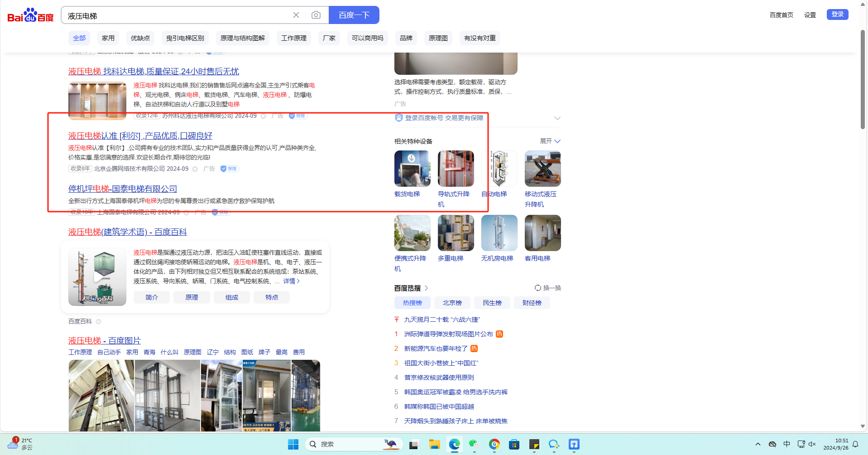The image size is (868, 455).
Task: Open 便携式升降机 thumbnail
Action: (x=412, y=233)
